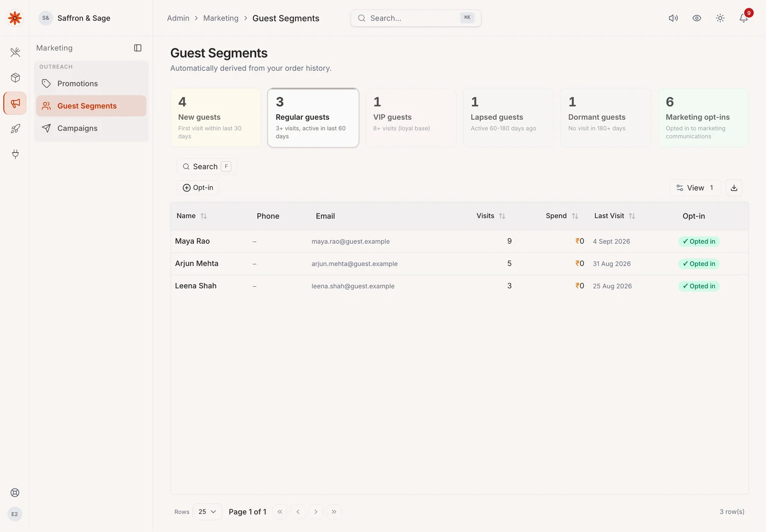The width and height of the screenshot is (766, 532).
Task: Go to the first page
Action: (280, 512)
